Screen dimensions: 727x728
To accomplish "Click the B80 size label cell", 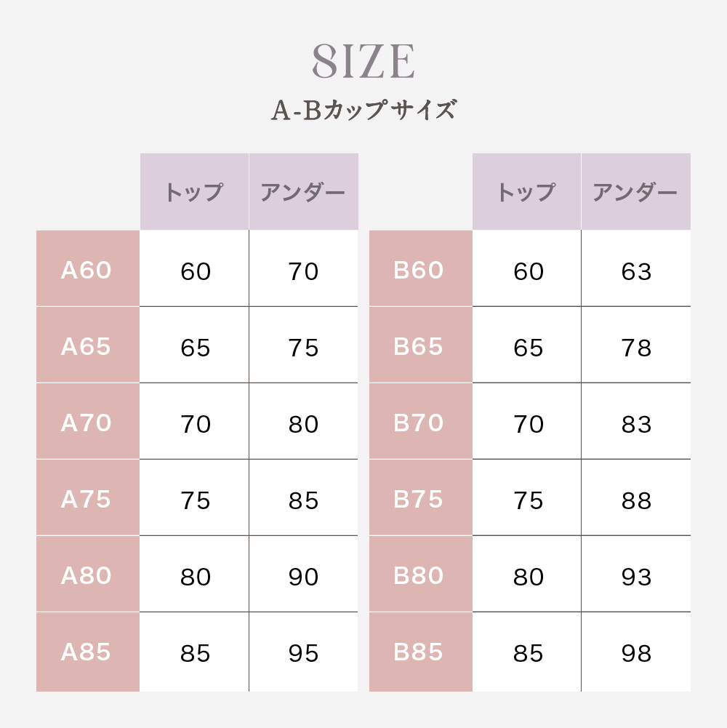I will (x=419, y=576).
